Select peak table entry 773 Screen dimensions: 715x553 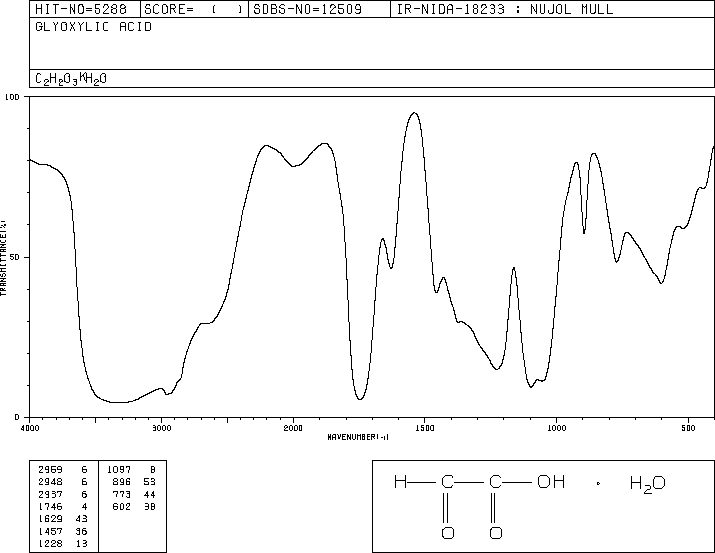tap(134, 494)
